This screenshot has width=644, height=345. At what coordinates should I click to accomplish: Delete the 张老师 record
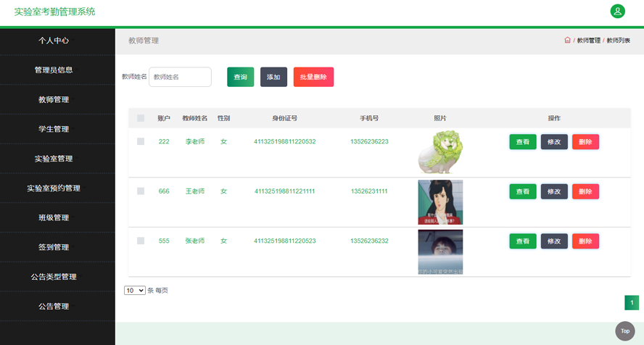pos(585,241)
